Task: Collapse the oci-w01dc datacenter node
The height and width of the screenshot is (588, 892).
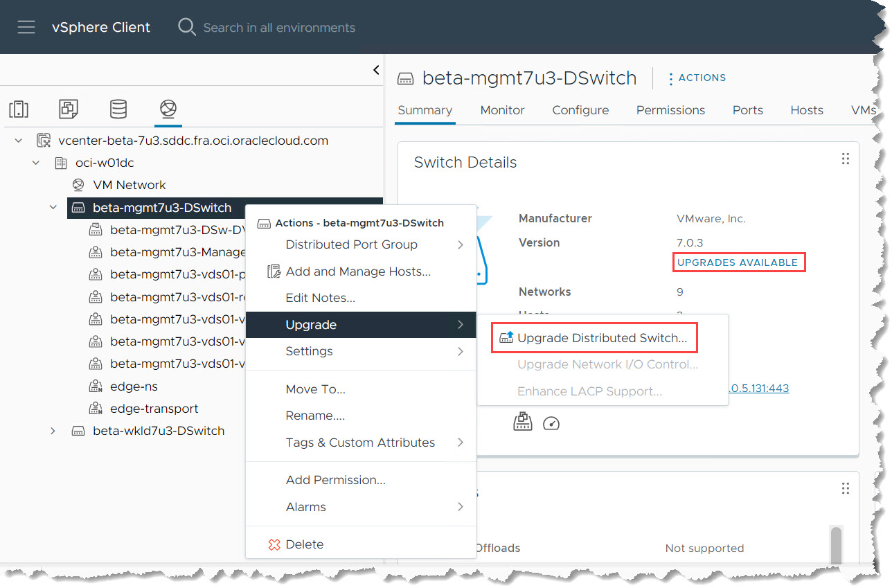Action: pos(36,163)
